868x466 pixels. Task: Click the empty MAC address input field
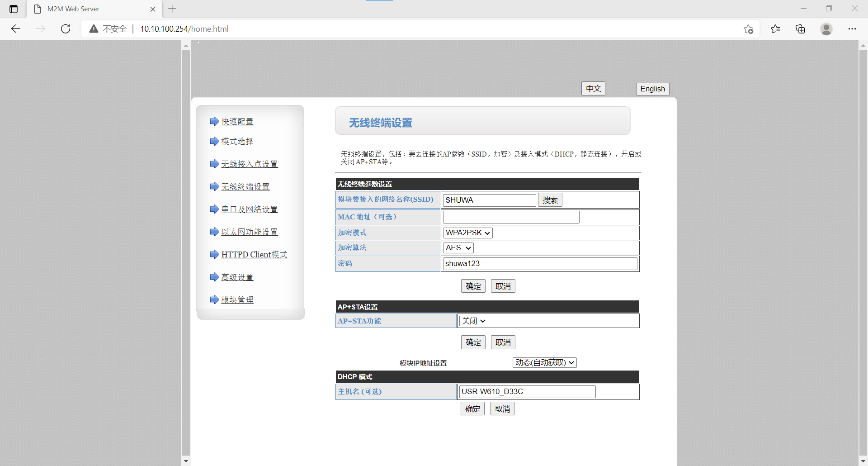pos(511,217)
